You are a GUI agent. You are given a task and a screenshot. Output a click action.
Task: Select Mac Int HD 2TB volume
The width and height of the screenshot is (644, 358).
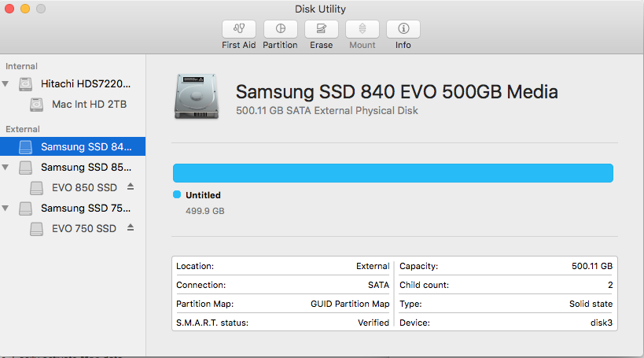[72, 105]
